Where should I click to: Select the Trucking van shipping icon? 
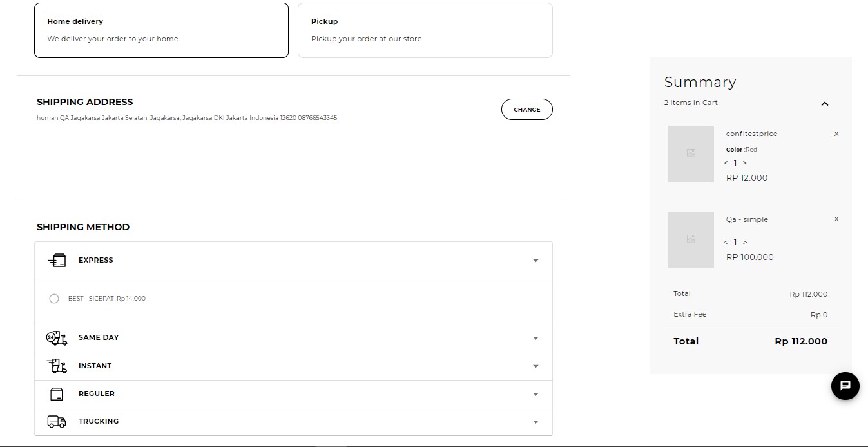pyautogui.click(x=56, y=421)
